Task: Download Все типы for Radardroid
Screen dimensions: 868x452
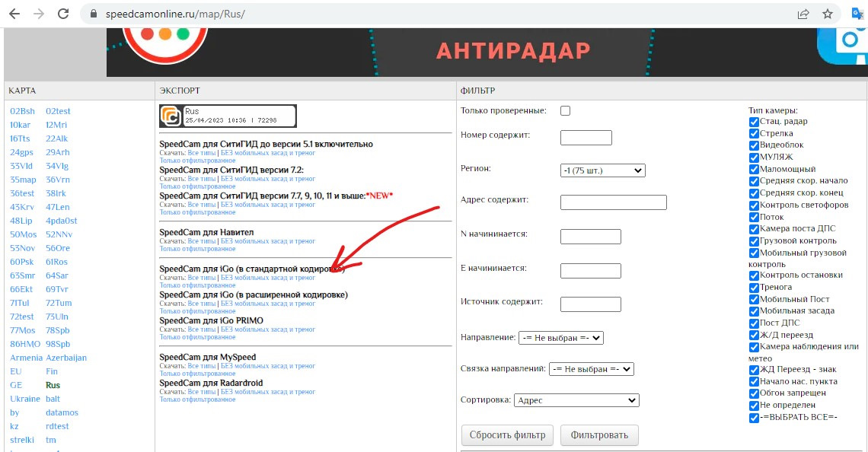Action: [202, 392]
